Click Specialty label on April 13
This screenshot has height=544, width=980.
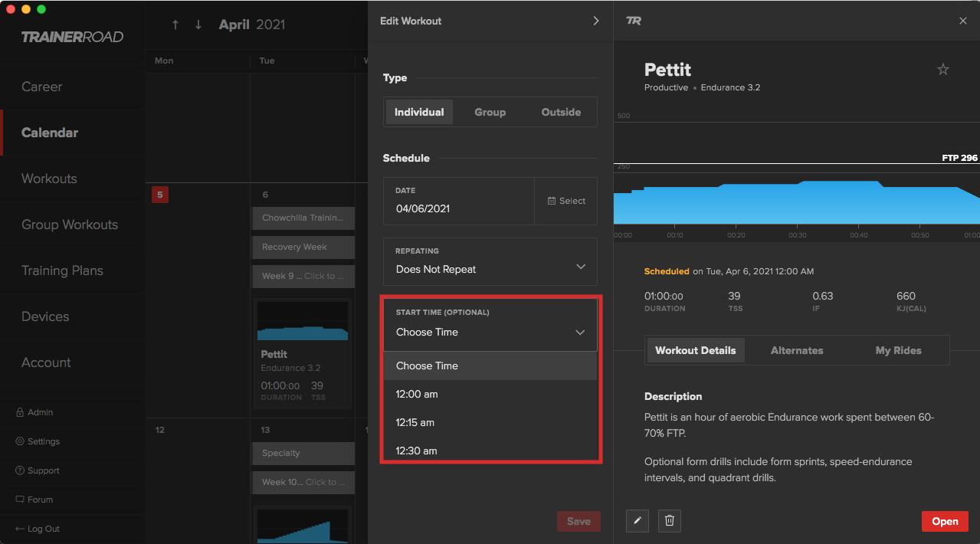click(303, 453)
